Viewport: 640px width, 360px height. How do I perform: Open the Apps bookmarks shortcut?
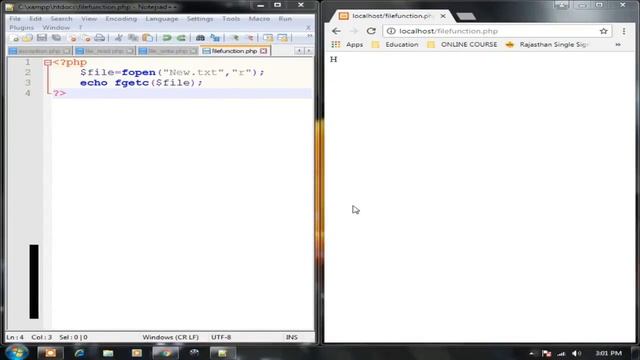[347, 44]
